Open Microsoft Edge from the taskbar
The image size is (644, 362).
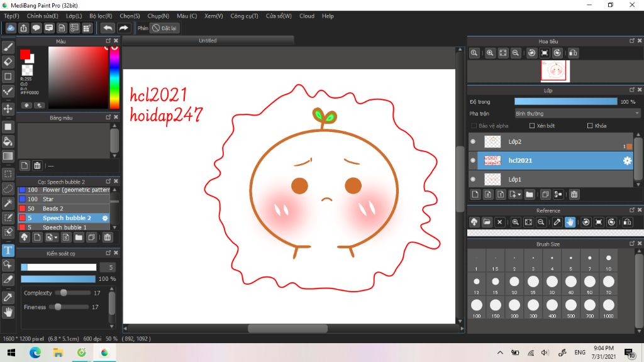(35, 352)
